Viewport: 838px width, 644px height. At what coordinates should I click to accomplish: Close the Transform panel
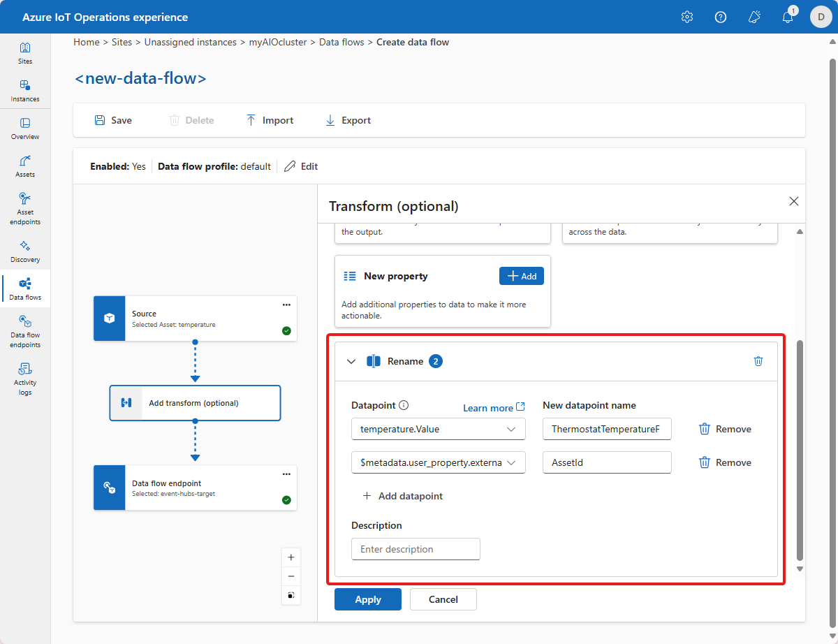pyautogui.click(x=793, y=201)
